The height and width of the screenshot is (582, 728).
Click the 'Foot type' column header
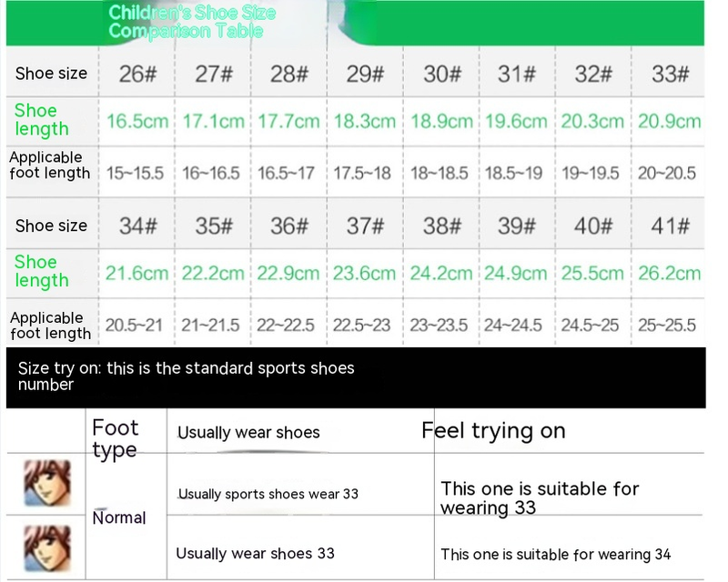[116, 438]
